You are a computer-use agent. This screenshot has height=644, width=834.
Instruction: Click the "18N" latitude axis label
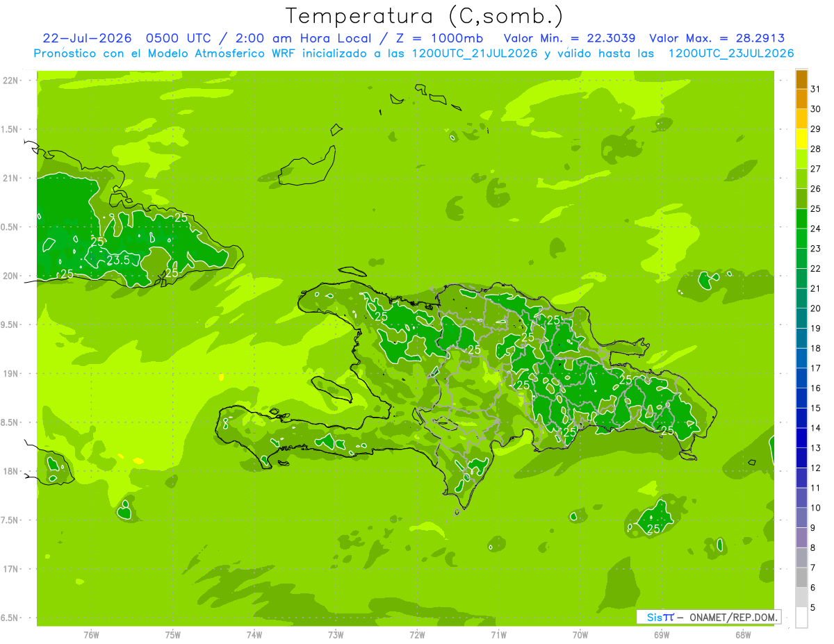pos(12,471)
